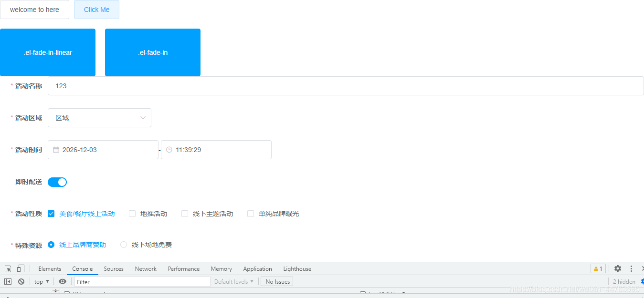
Task: Uncheck the 美食/餐厅线上活动 checkbox
Action: 51,214
